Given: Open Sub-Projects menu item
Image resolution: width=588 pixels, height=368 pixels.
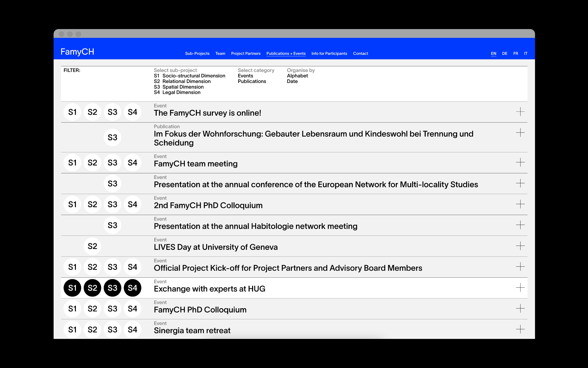Looking at the screenshot, I should [x=197, y=54].
